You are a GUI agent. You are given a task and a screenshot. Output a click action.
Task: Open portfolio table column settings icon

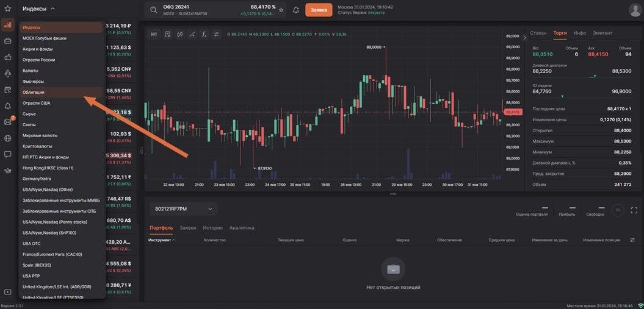[x=632, y=240]
